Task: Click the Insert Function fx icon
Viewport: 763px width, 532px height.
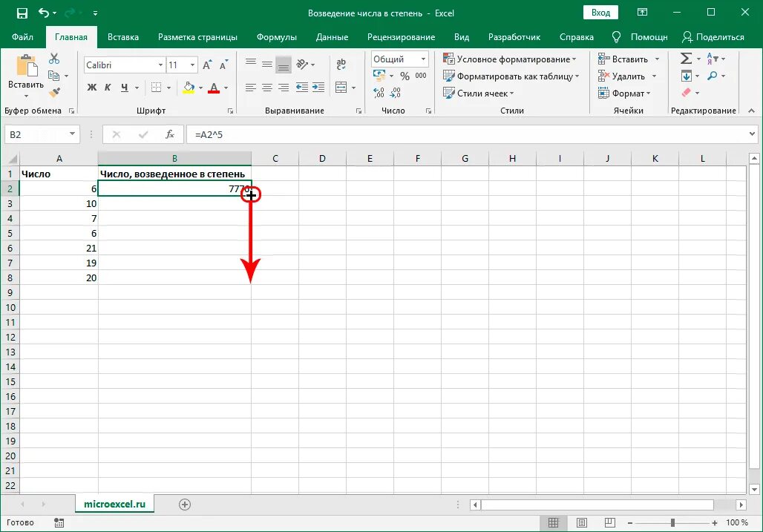Action: 170,134
